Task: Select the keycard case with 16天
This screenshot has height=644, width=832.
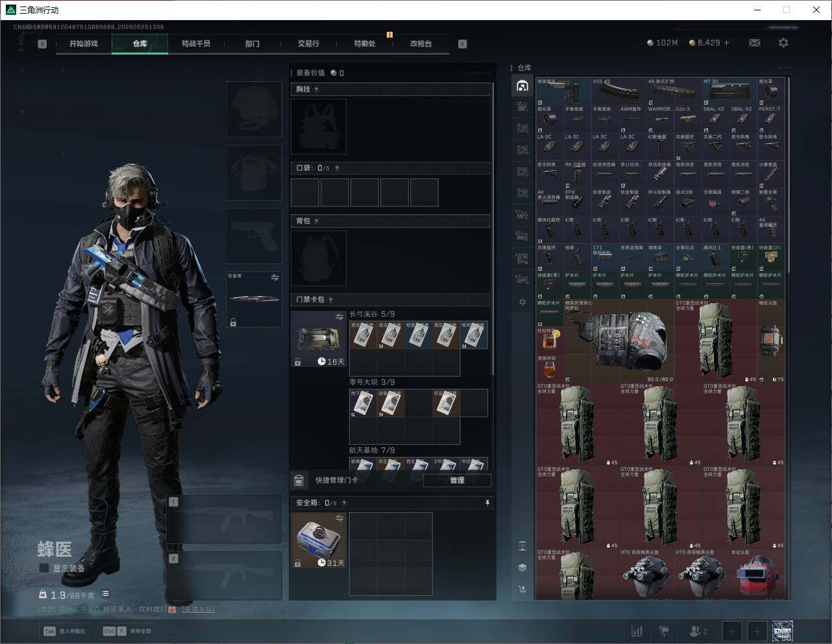Action: (x=319, y=339)
